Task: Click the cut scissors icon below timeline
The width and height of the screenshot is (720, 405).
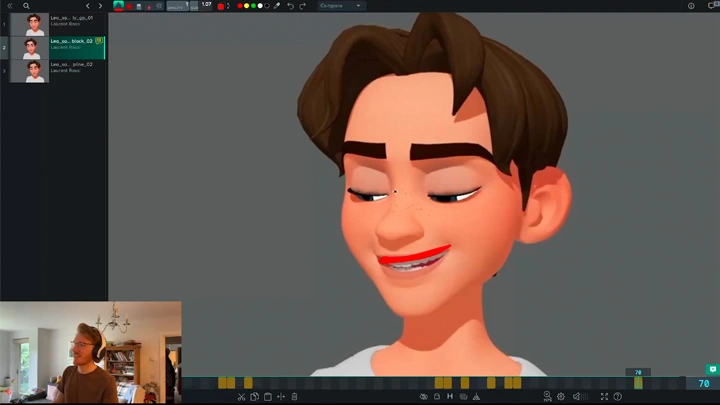Action: [x=241, y=397]
